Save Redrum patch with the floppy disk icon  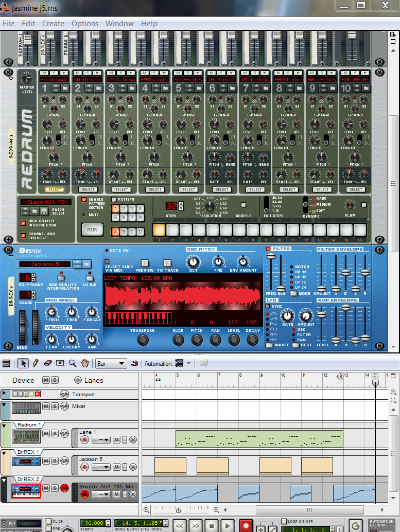[44, 211]
